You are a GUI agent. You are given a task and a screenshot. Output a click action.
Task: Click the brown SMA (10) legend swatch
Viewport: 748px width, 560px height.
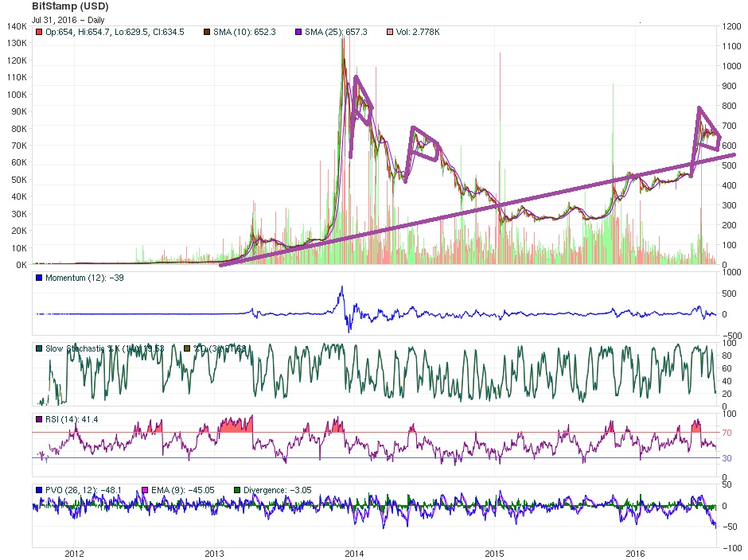207,32
